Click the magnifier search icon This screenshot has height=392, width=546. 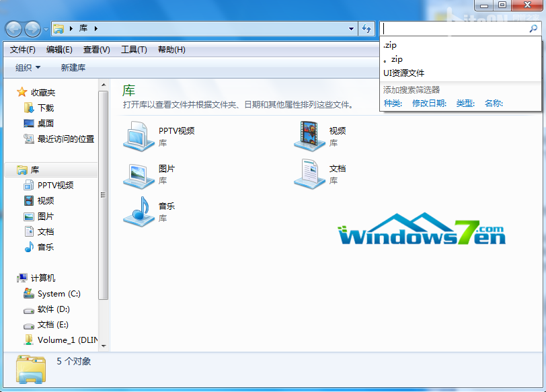pyautogui.click(x=533, y=28)
